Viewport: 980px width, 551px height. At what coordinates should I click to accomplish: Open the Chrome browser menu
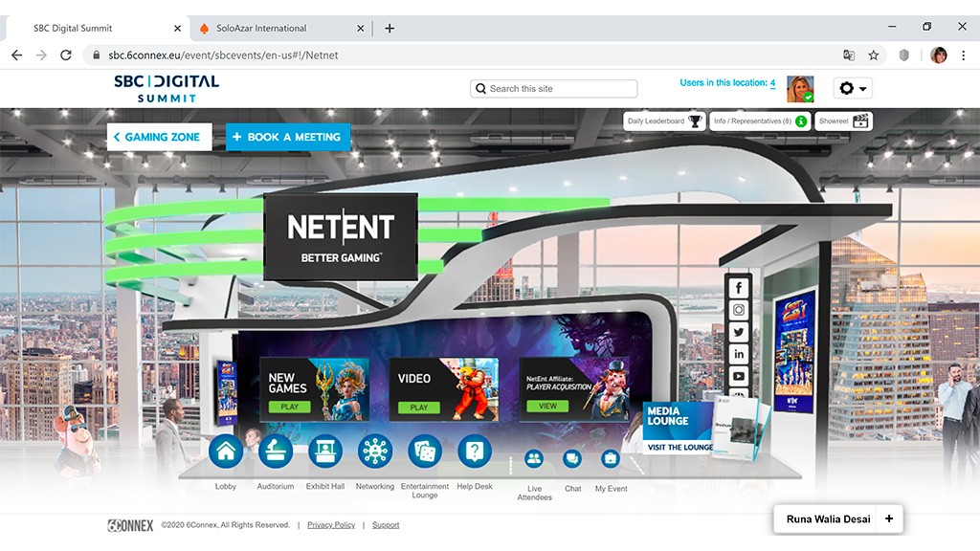pos(962,55)
